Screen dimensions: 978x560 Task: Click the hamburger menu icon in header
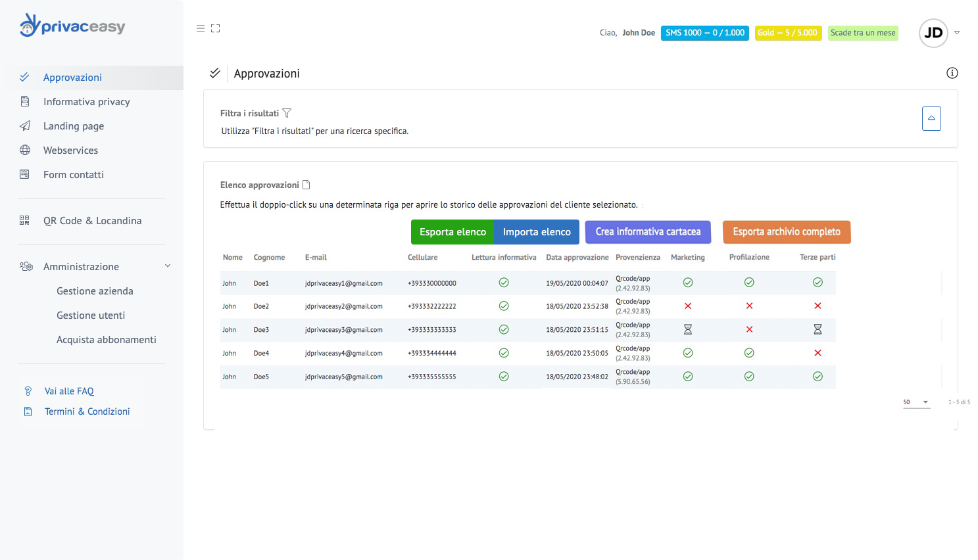[x=201, y=28]
